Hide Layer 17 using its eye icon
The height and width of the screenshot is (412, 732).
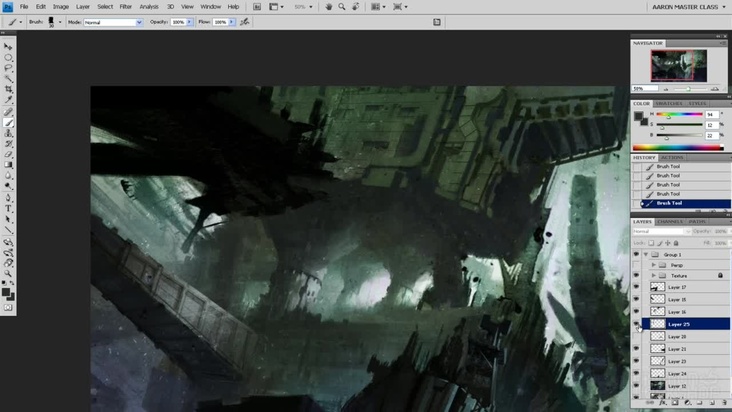click(x=636, y=287)
